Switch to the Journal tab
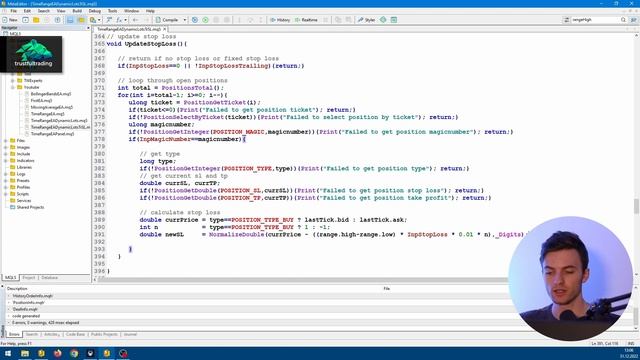 tap(130, 334)
